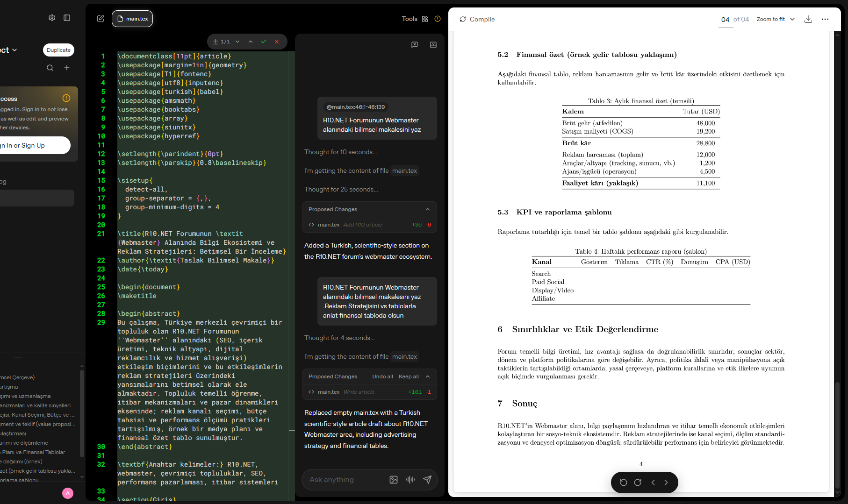Open the 1/1 diff change dropdown
Image resolution: width=848 pixels, height=504 pixels.
coord(237,42)
